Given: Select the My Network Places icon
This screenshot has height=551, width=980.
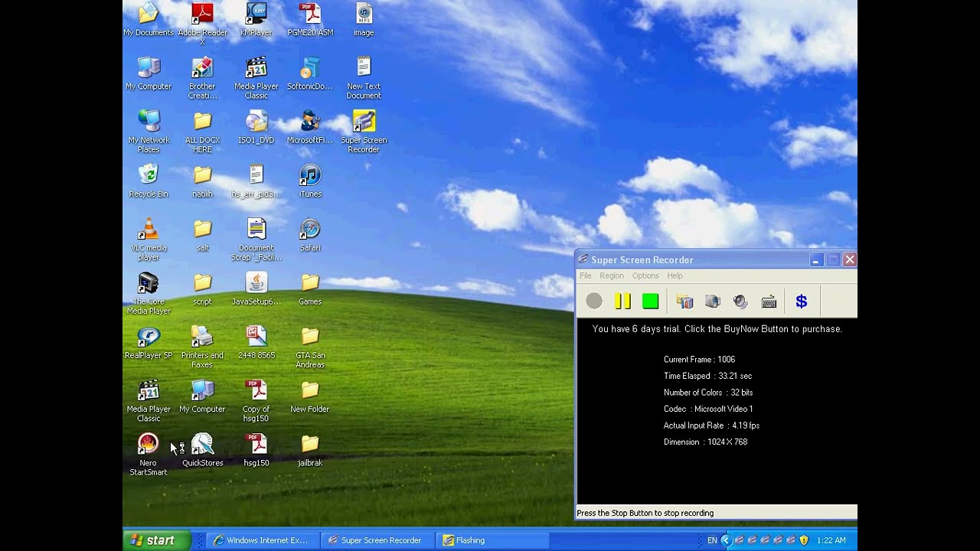Looking at the screenshot, I should (149, 132).
